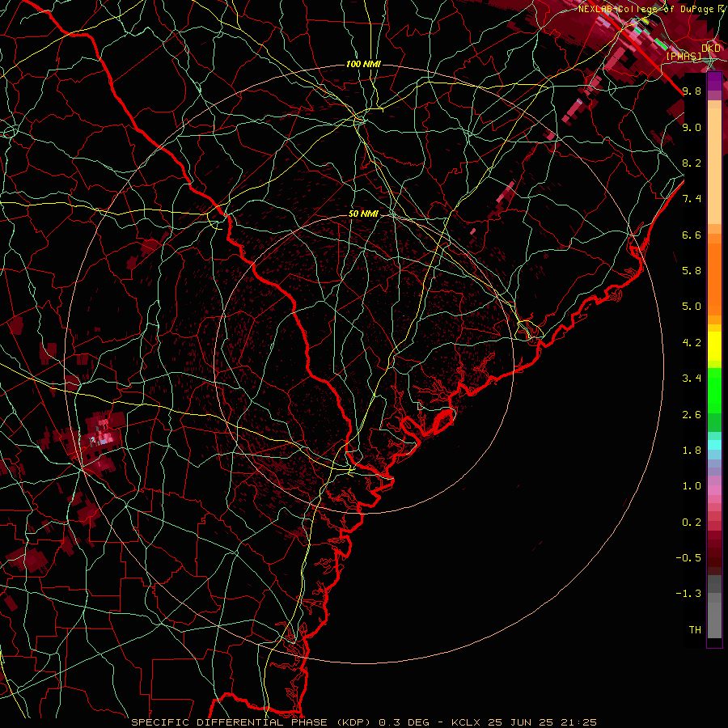Viewport: 728px width, 728px height.
Task: Click the 9.8 legend value
Action: [692, 91]
